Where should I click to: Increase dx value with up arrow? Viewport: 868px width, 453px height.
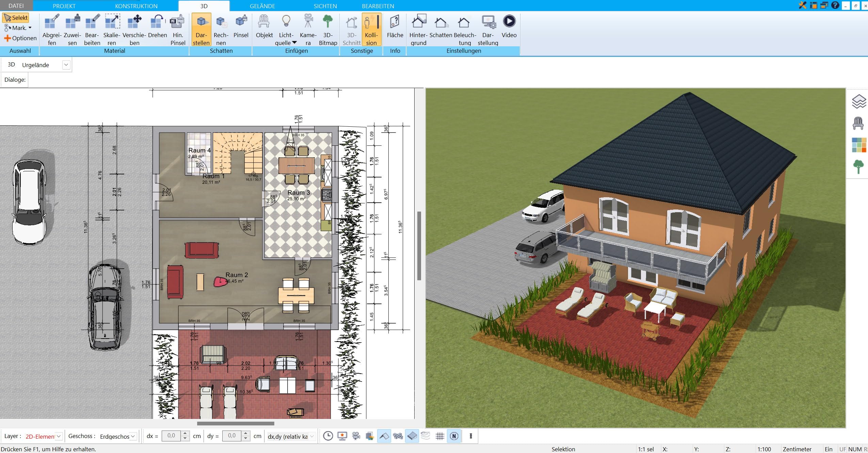click(185, 434)
